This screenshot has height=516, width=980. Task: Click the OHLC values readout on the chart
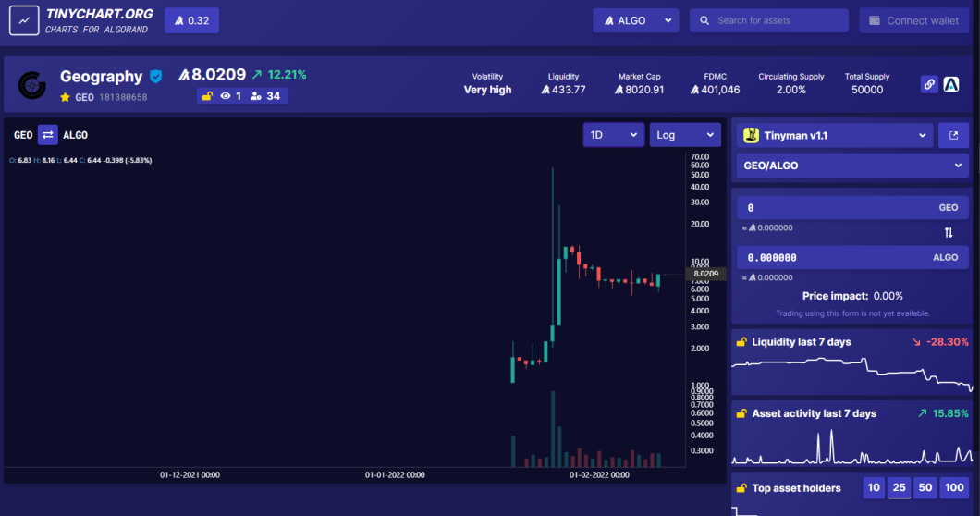point(80,160)
